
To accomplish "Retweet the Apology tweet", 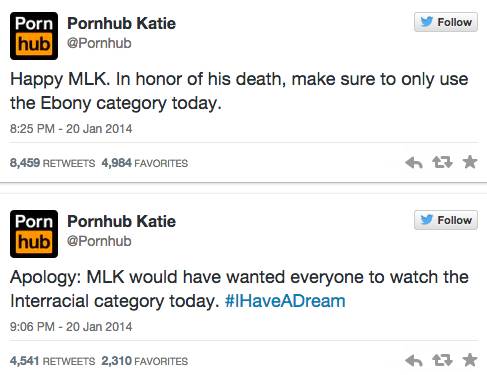I will pyautogui.click(x=442, y=360).
